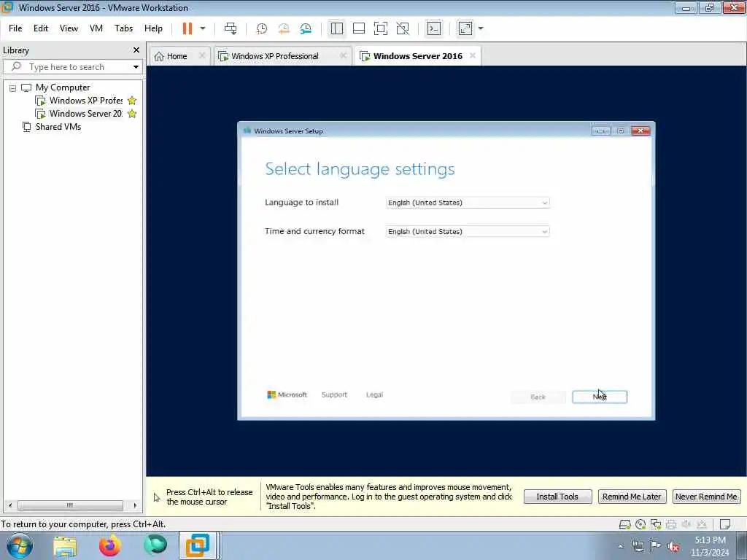Open the Time and currency format dropdown
The image size is (747, 560).
468,231
